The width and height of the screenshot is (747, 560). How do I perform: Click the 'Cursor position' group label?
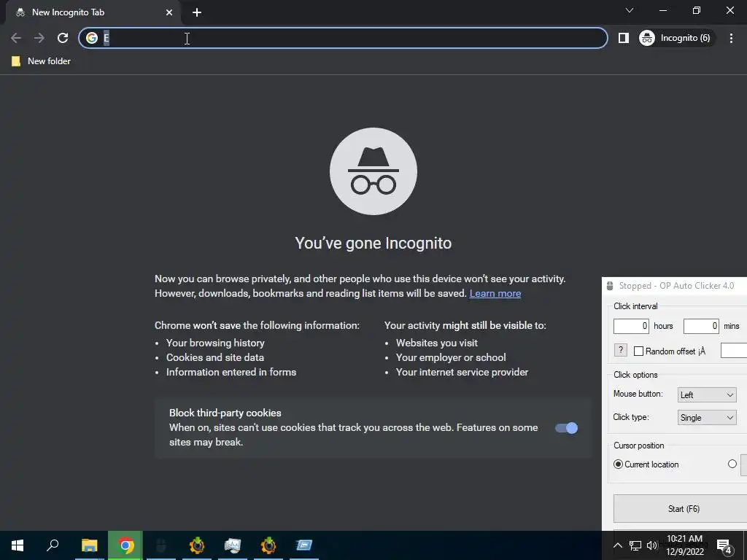(x=639, y=446)
